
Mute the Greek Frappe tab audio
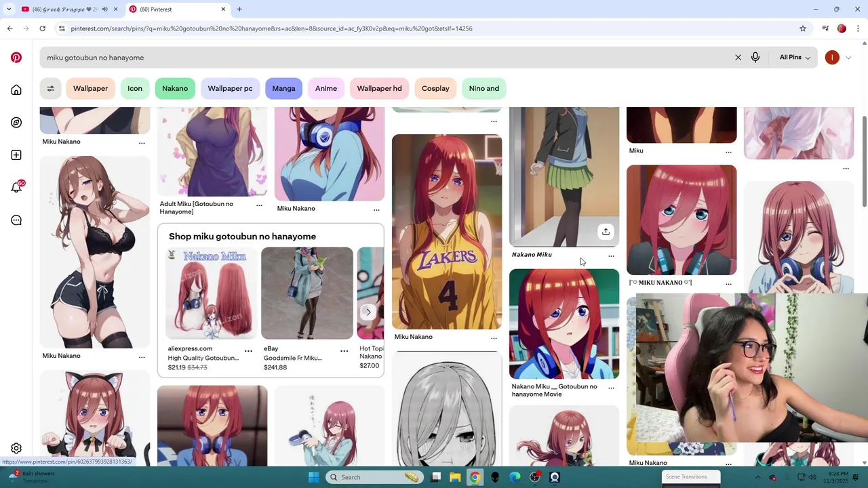click(104, 9)
